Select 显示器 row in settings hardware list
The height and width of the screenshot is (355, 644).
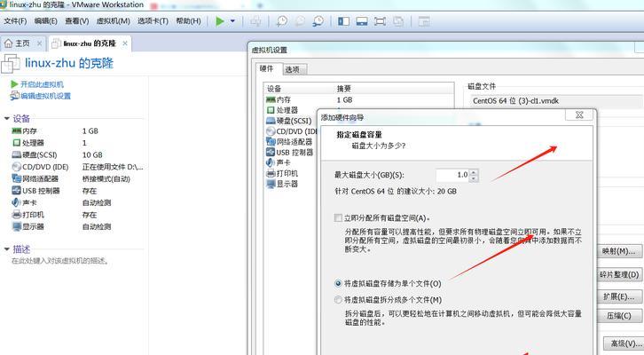pos(291,184)
